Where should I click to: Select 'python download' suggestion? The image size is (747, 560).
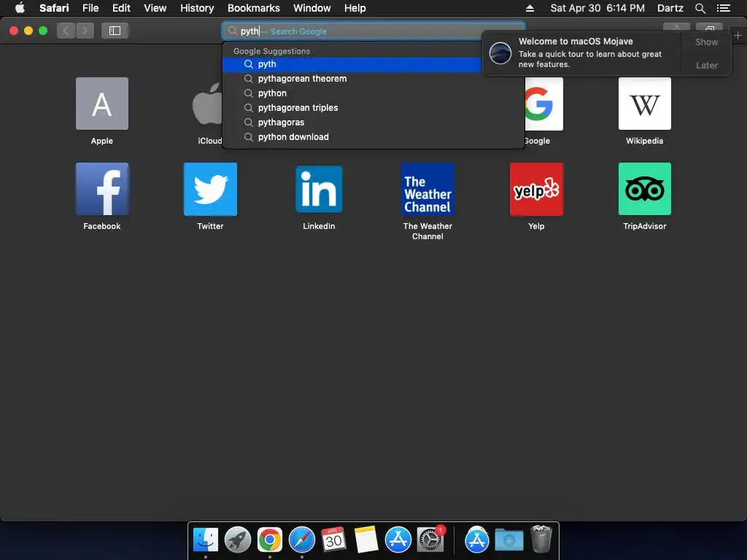click(x=373, y=137)
